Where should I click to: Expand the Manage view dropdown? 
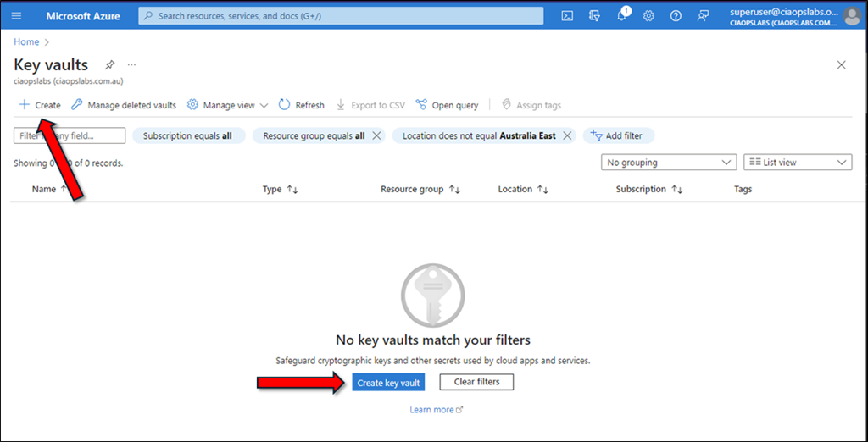(227, 105)
